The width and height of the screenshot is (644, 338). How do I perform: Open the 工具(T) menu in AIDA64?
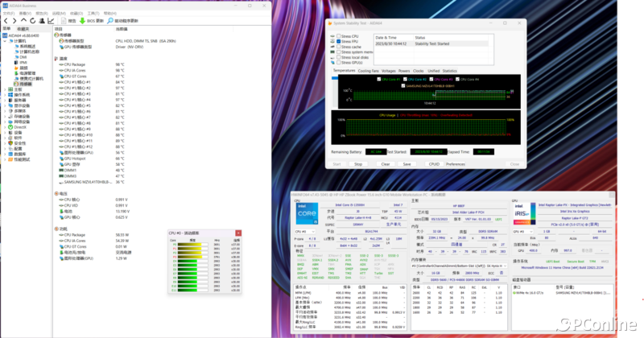coord(93,14)
